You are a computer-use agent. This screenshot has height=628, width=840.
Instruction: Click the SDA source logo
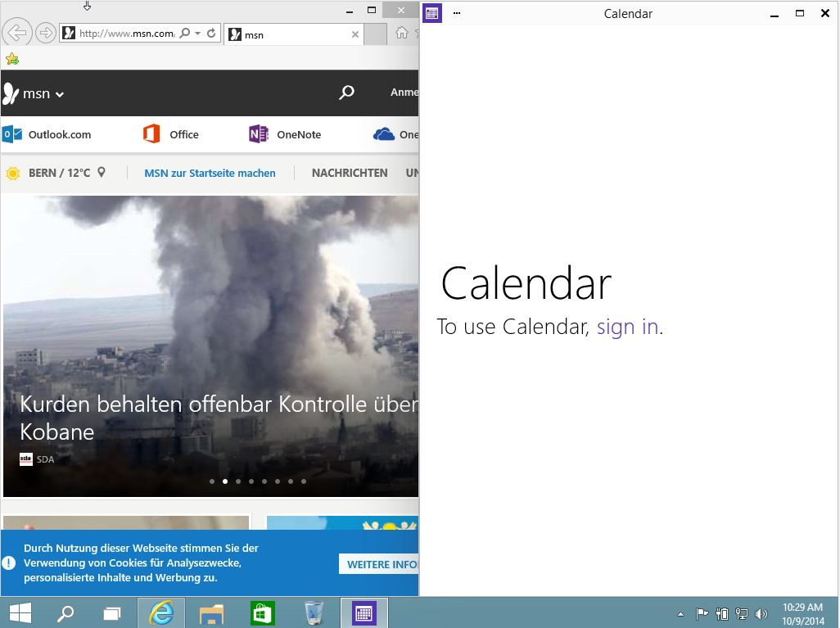(26, 459)
